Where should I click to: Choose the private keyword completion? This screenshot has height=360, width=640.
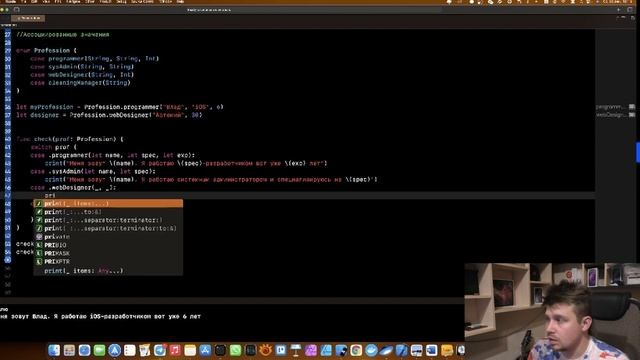(108, 237)
